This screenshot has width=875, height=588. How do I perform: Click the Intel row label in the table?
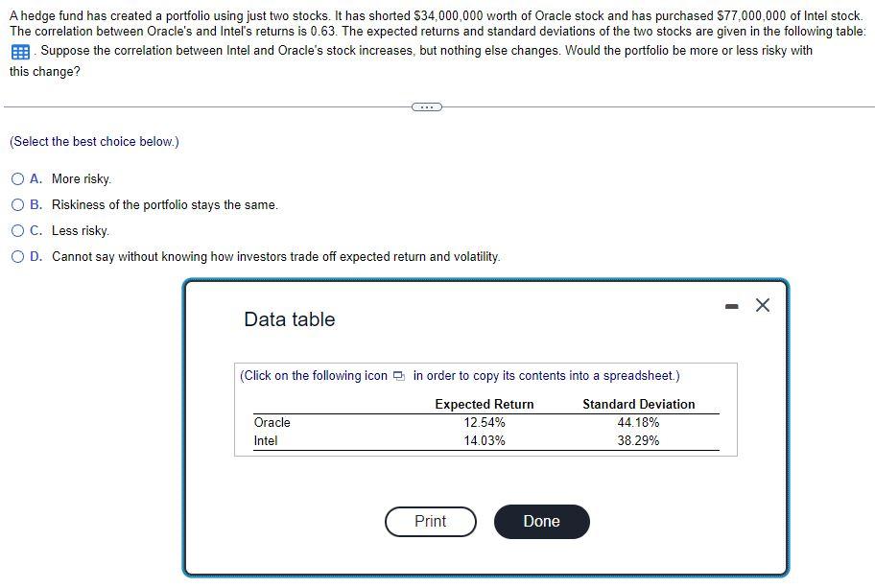pyautogui.click(x=264, y=440)
